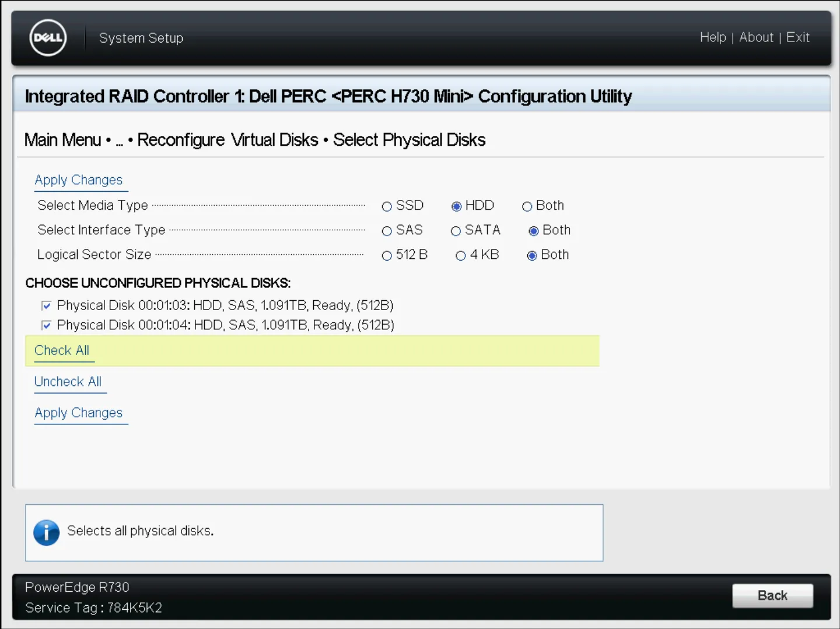Click Physical Disk 00:01:04 description text
840x629 pixels.
click(226, 325)
